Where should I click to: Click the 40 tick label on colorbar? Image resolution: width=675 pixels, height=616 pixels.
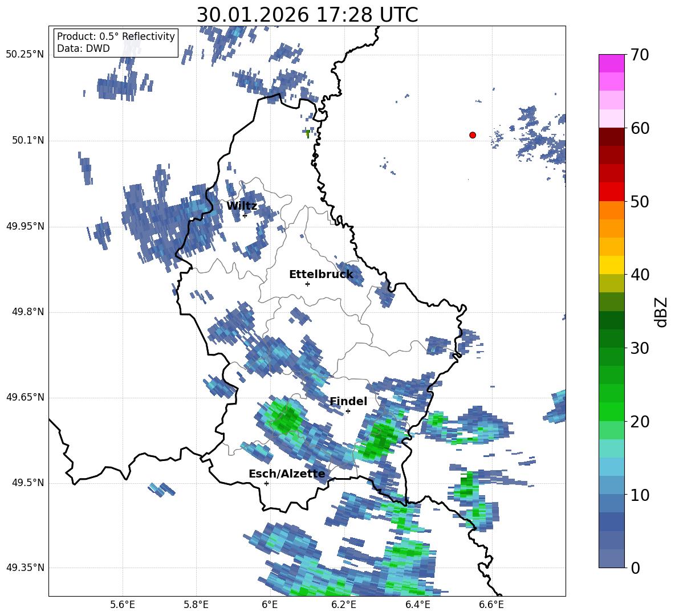tap(640, 275)
